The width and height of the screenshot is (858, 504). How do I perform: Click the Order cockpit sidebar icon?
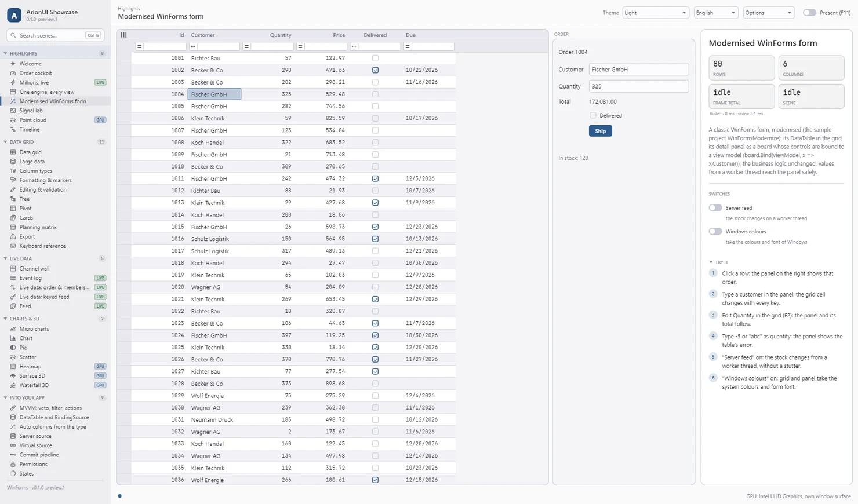(x=13, y=73)
